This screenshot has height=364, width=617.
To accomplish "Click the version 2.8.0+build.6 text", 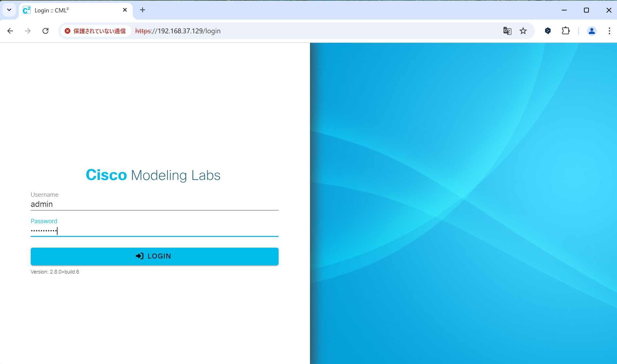I will click(55, 272).
